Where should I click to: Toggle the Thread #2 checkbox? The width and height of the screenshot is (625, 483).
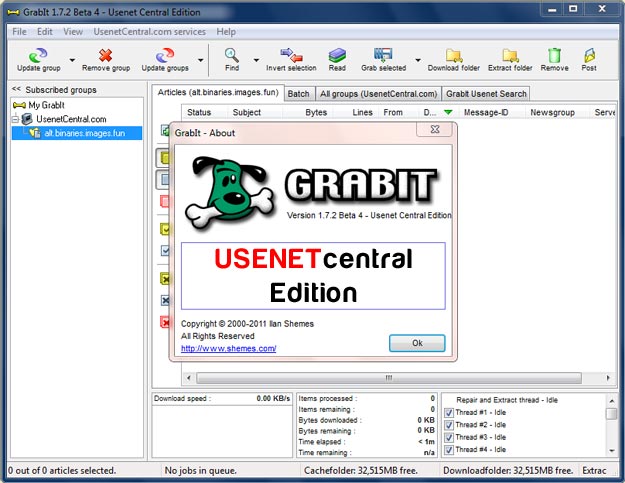pyautogui.click(x=448, y=425)
